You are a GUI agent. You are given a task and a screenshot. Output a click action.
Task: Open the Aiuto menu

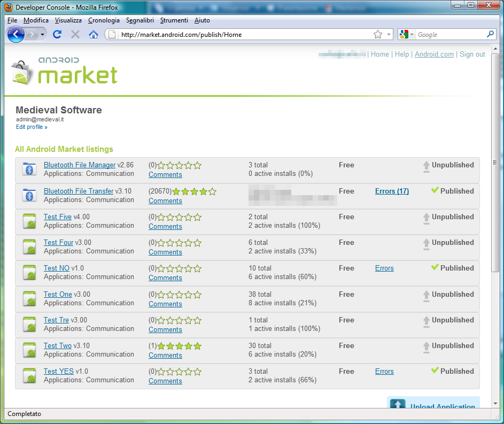click(x=202, y=20)
